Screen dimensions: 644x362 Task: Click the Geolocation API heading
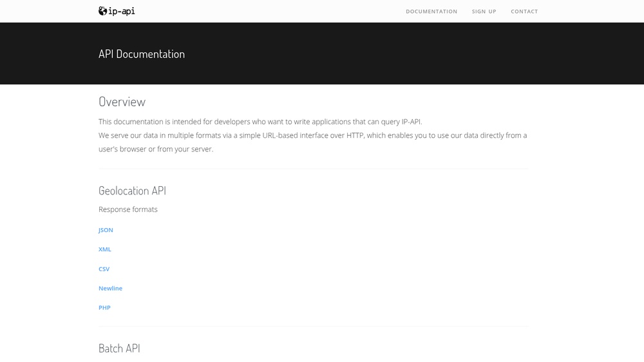click(132, 191)
